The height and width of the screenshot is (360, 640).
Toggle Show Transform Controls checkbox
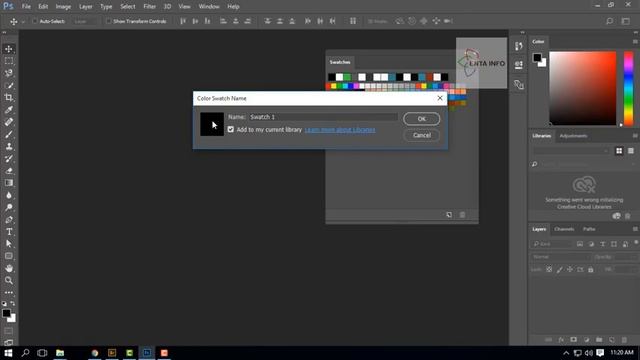tap(108, 21)
